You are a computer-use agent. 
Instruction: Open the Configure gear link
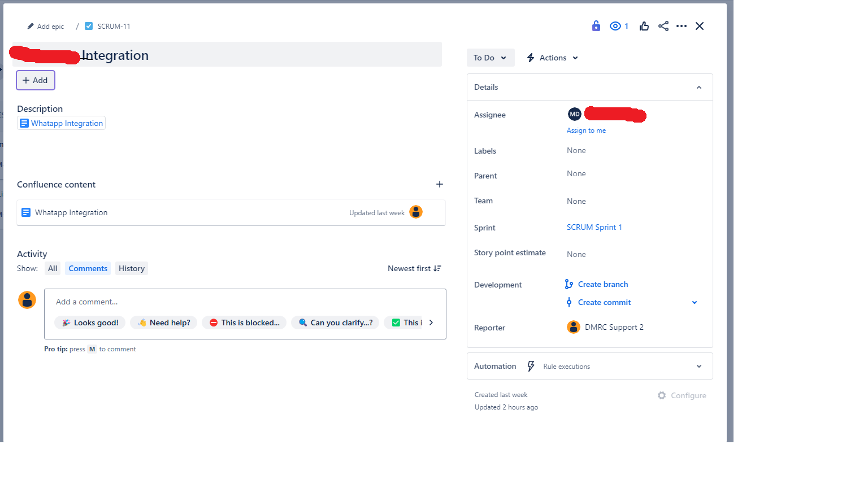682,395
